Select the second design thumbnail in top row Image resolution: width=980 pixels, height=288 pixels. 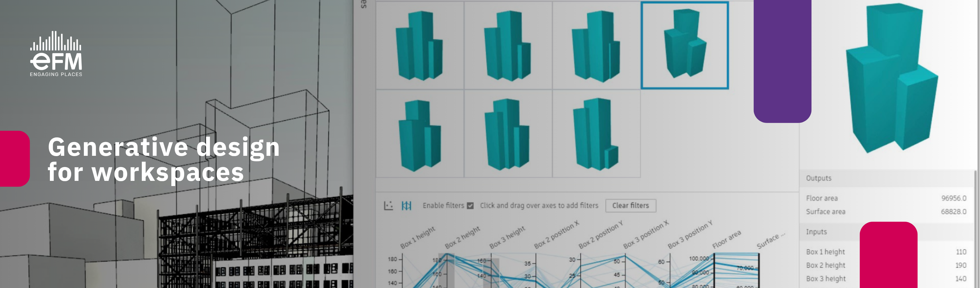tap(508, 46)
